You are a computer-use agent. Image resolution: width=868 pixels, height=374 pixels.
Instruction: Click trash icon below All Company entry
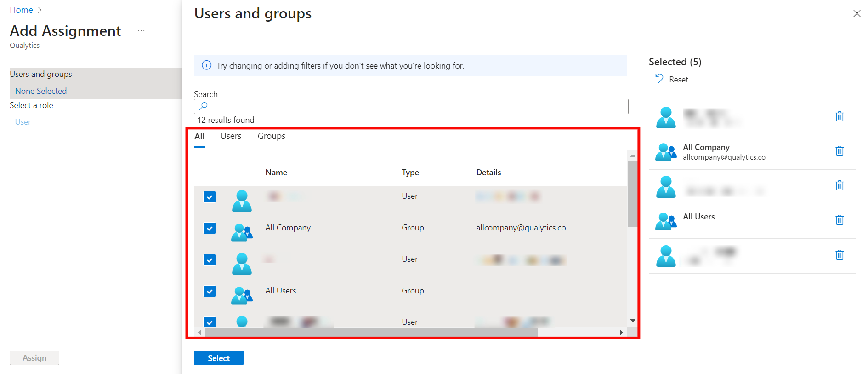(839, 185)
